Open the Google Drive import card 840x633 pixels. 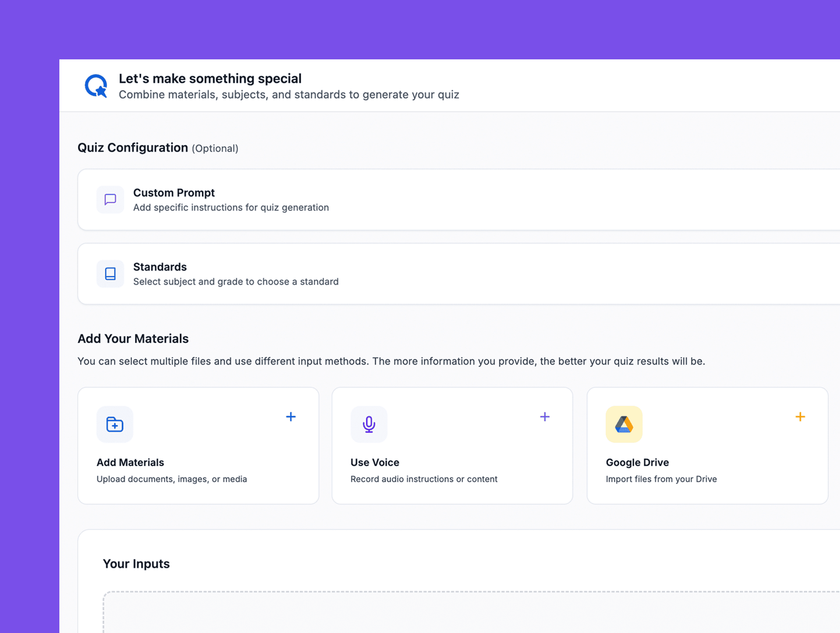[x=800, y=417]
